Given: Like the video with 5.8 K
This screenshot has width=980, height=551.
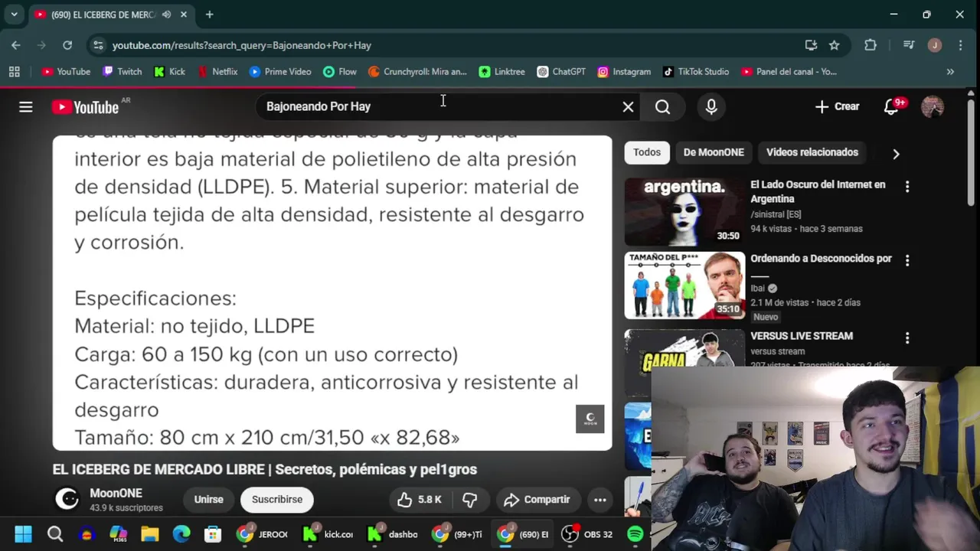Looking at the screenshot, I should click(420, 500).
